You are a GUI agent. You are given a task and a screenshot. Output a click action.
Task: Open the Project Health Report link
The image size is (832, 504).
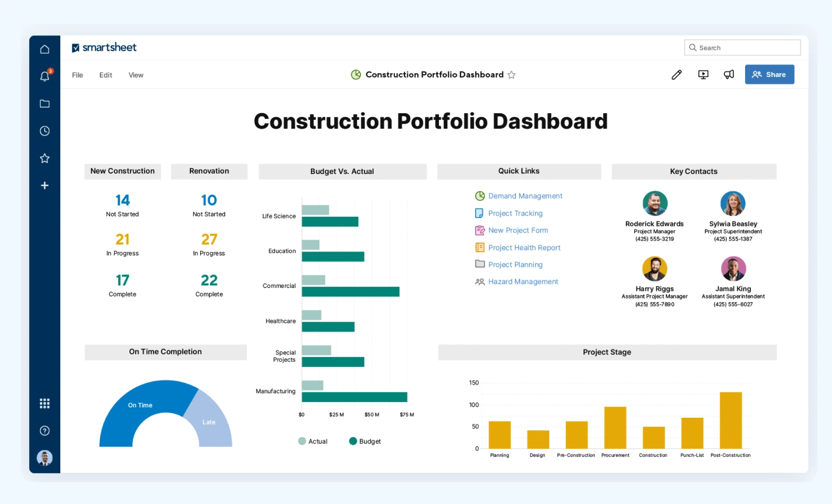[524, 248]
